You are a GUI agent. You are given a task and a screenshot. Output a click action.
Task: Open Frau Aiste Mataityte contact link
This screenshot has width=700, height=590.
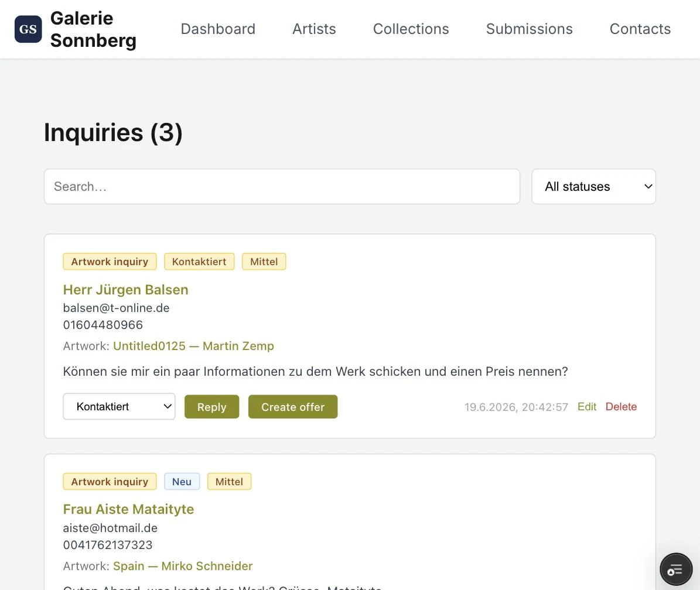tap(128, 509)
